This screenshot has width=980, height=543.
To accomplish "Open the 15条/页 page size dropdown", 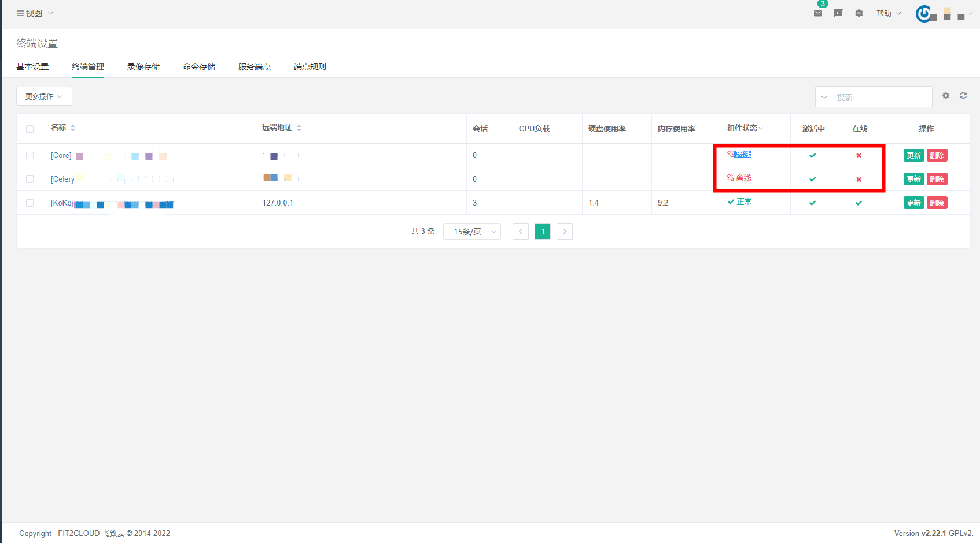I will tap(472, 232).
